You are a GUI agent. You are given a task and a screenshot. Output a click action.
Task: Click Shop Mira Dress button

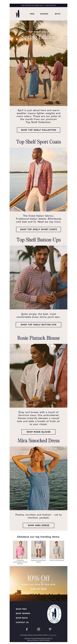(38, 525)
